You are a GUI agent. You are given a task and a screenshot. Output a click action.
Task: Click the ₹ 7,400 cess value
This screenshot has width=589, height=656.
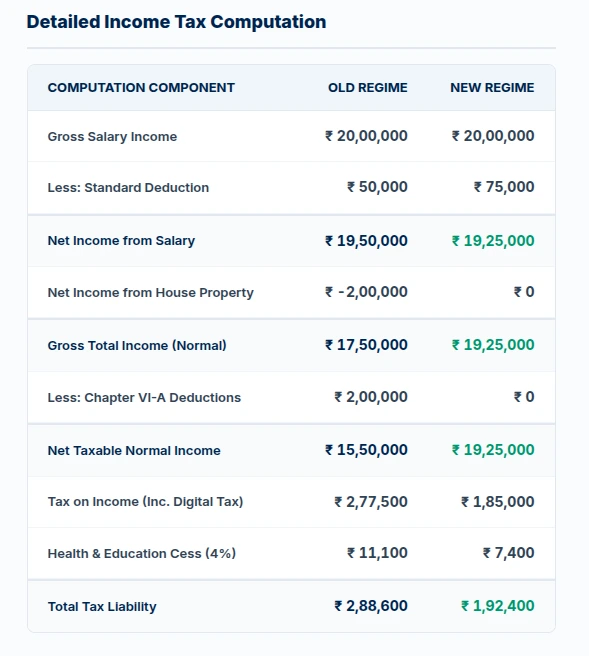508,553
